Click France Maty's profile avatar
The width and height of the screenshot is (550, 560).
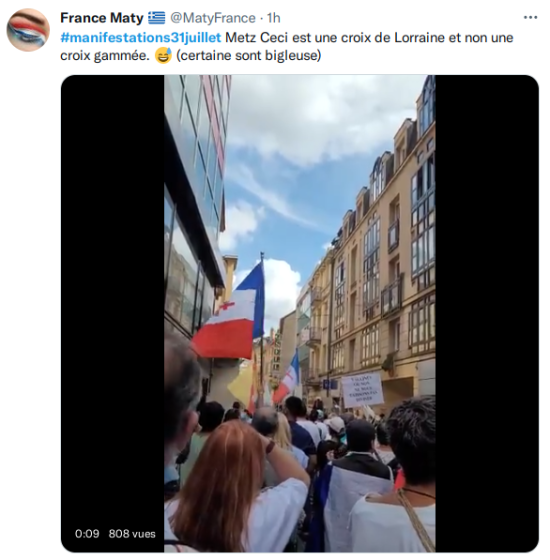point(28,30)
